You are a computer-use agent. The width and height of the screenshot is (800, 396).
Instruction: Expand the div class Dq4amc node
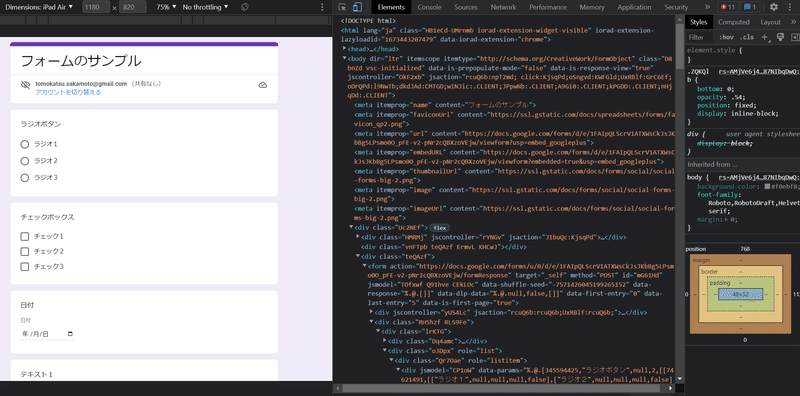tap(384, 341)
